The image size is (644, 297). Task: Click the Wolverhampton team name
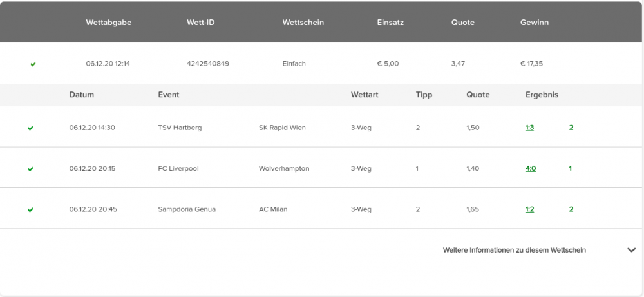[284, 168]
